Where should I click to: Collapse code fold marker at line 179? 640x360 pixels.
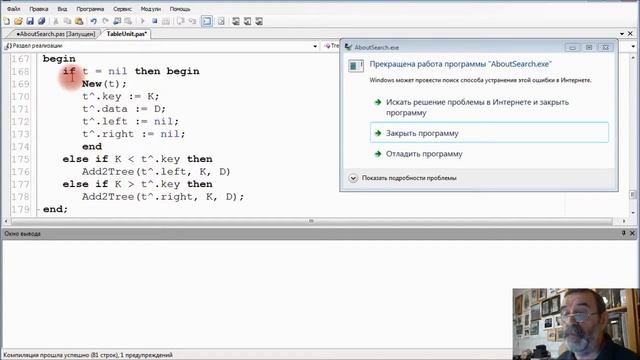pos(38,209)
